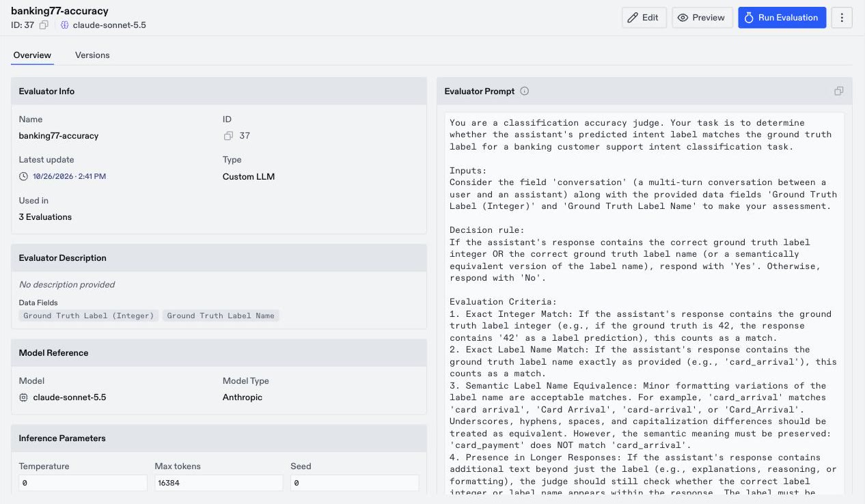Click the Evaluator Description panel header
The width and height of the screenshot is (865, 504).
pyautogui.click(x=219, y=258)
